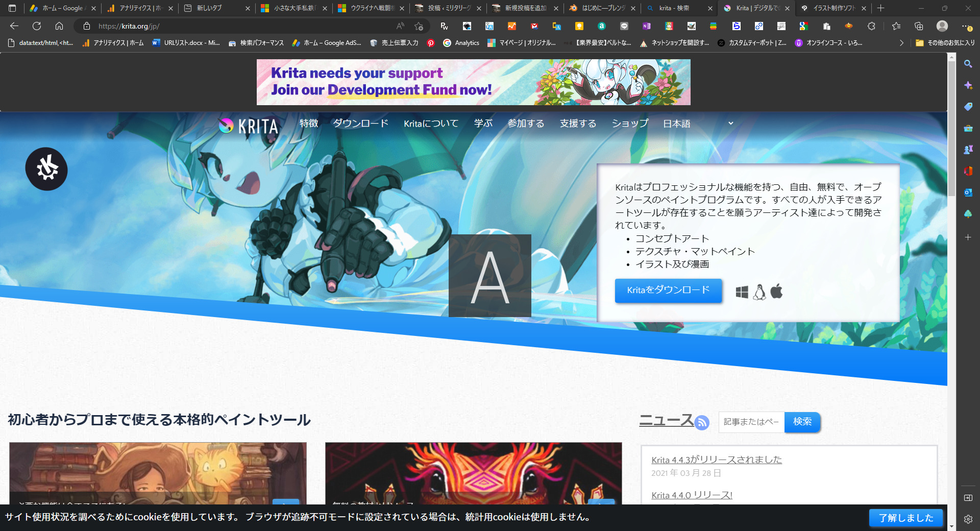Open the sidebar Office icon

pyautogui.click(x=968, y=171)
